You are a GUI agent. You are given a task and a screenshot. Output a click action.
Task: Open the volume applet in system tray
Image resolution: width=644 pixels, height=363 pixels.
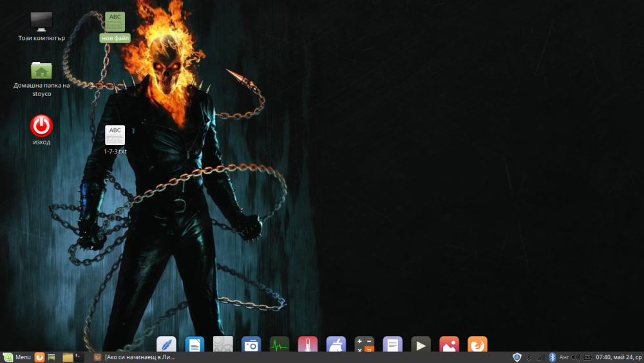(576, 357)
